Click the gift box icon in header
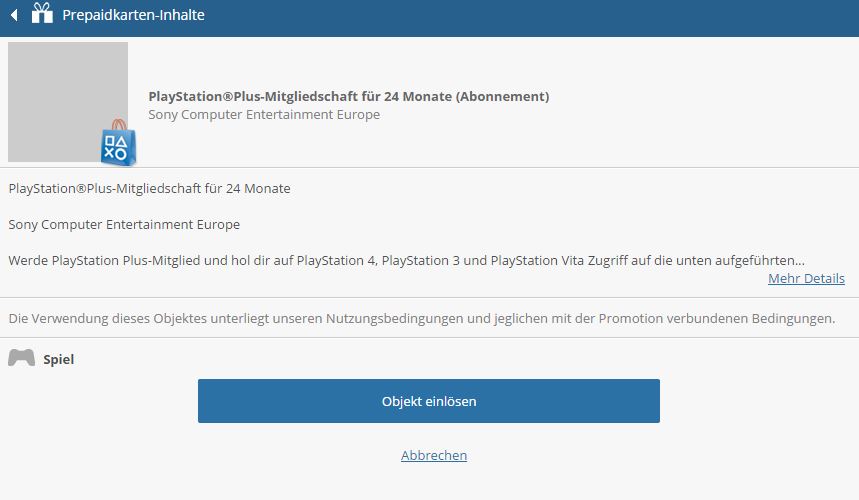This screenshot has height=500, width=859. point(42,13)
